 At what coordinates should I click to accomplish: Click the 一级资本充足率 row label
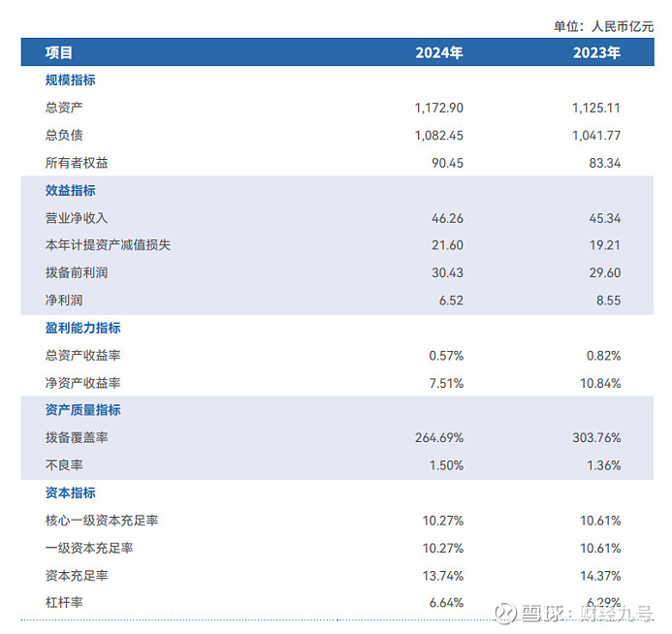89,548
